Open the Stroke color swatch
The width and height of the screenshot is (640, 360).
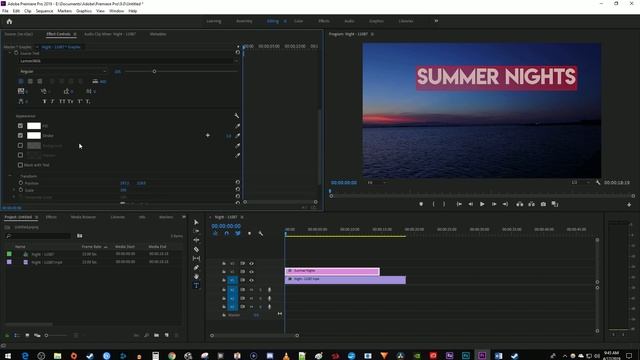[34, 136]
